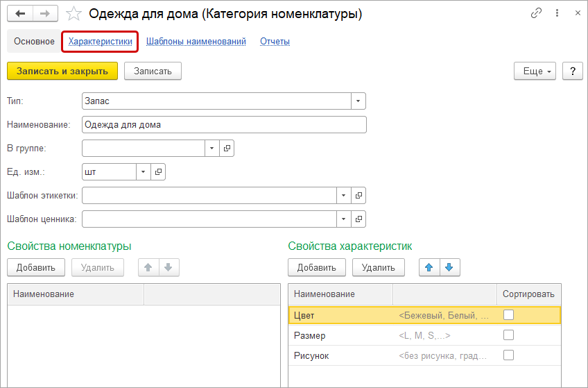
Task: Expand the Еще menu button
Action: pos(536,71)
